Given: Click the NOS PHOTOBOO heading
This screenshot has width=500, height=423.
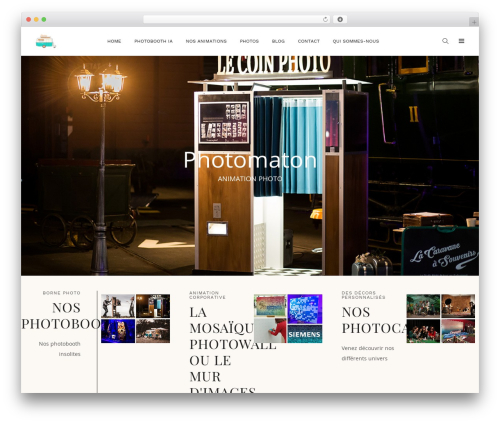Looking at the screenshot, I should (x=61, y=316).
